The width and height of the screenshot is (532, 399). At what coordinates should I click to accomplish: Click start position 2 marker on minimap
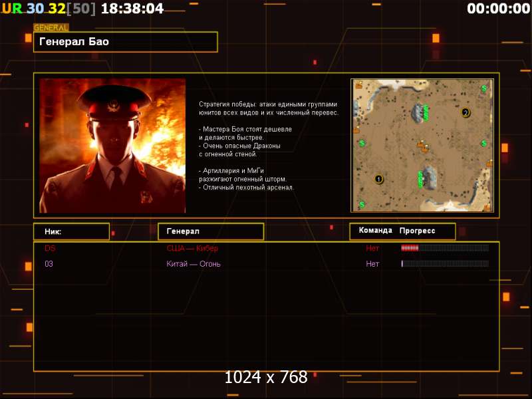(x=465, y=112)
